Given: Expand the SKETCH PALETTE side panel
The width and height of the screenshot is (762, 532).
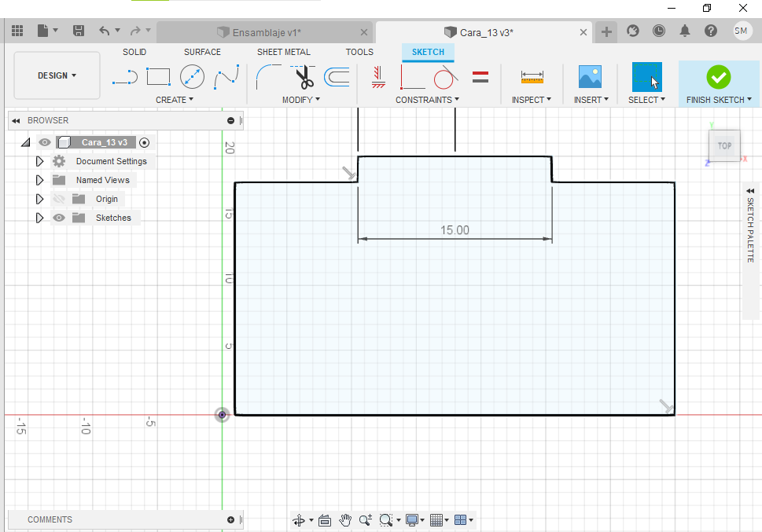Looking at the screenshot, I should [x=750, y=191].
